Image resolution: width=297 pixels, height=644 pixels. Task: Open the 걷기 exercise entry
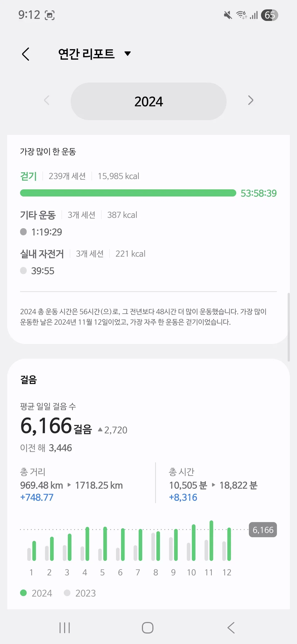28,176
